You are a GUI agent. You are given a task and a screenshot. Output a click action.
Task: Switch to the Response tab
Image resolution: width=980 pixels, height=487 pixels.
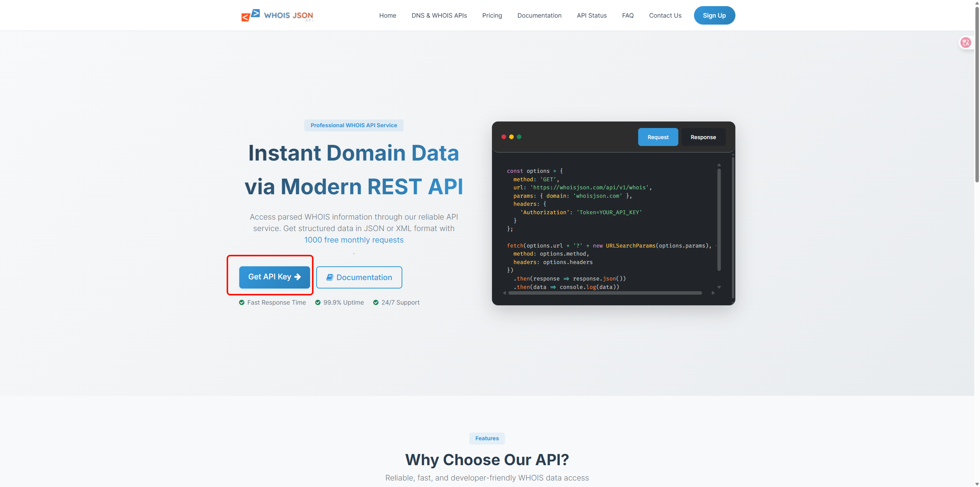point(703,137)
